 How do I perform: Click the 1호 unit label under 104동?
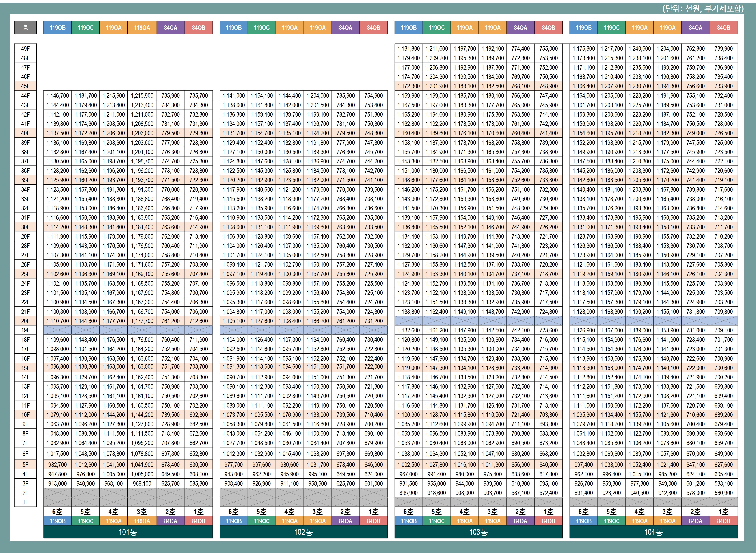[723, 511]
